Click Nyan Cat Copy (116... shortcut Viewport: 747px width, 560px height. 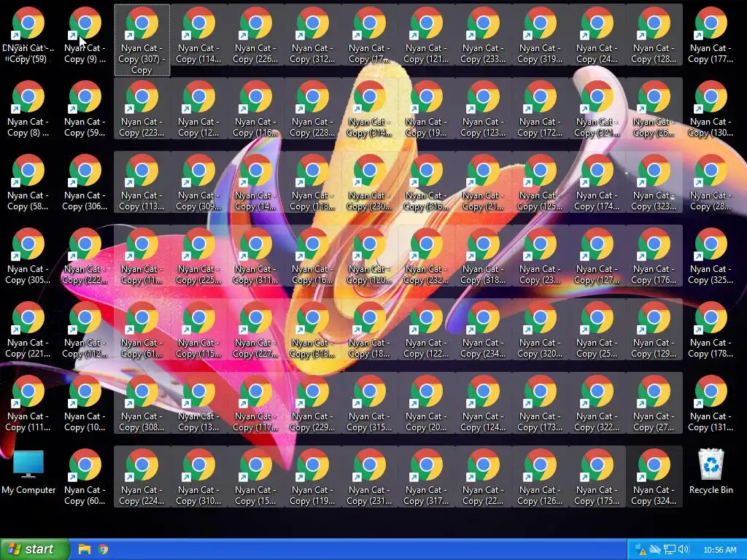coord(255,109)
